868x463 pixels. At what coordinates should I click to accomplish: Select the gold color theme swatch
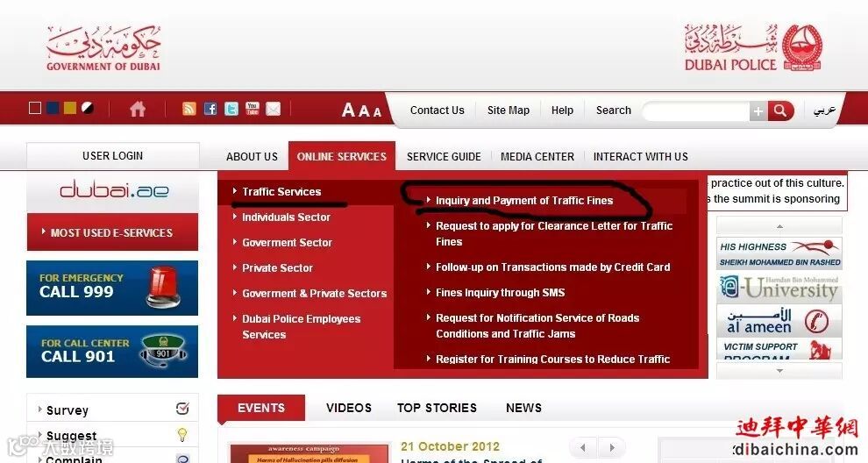pos(70,108)
